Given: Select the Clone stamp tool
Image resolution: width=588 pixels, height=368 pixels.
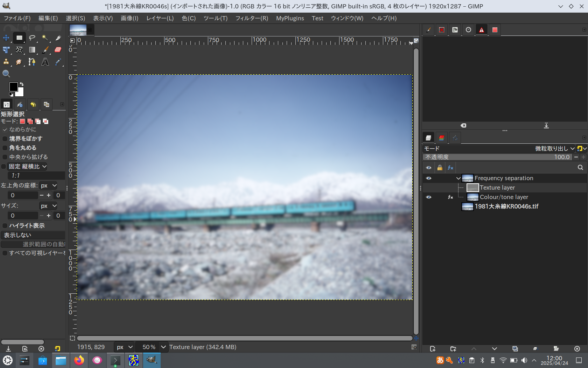Looking at the screenshot, I should (6, 62).
